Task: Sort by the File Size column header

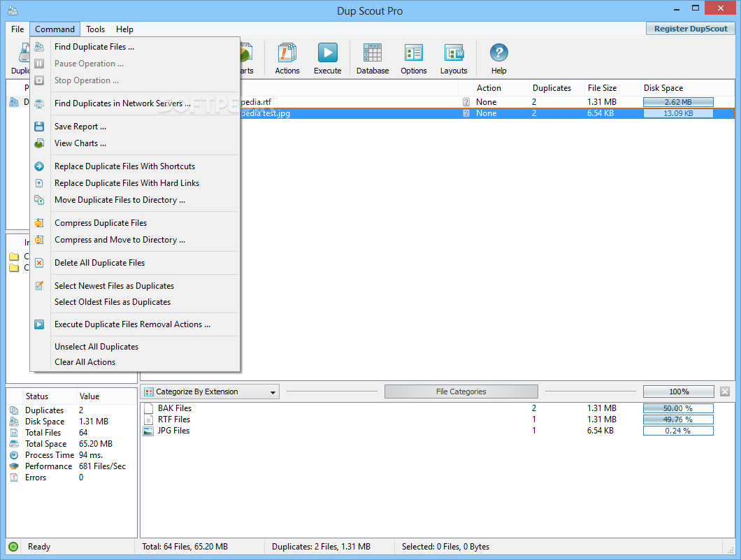Action: (x=612, y=88)
